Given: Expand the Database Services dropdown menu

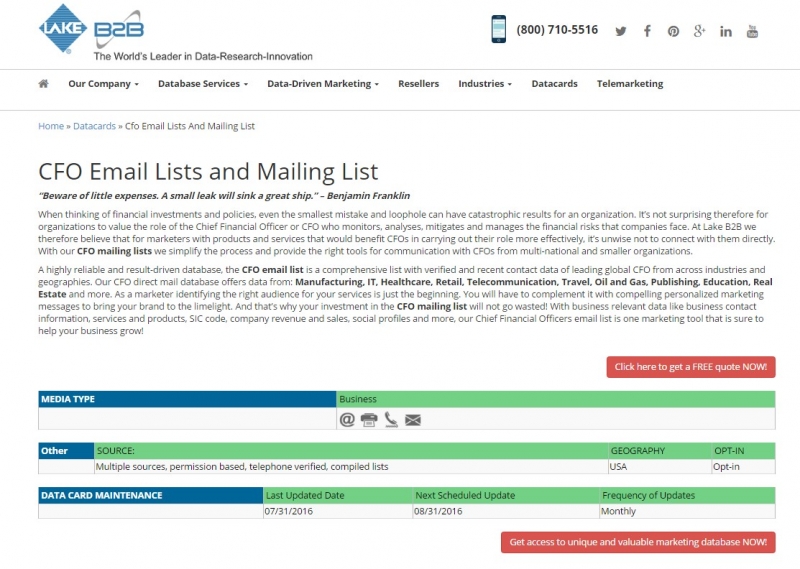Looking at the screenshot, I should coord(203,84).
